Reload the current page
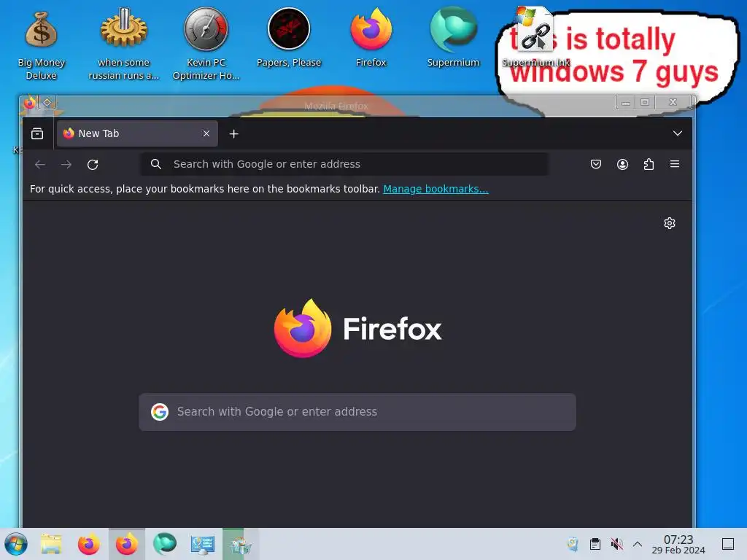 point(93,164)
